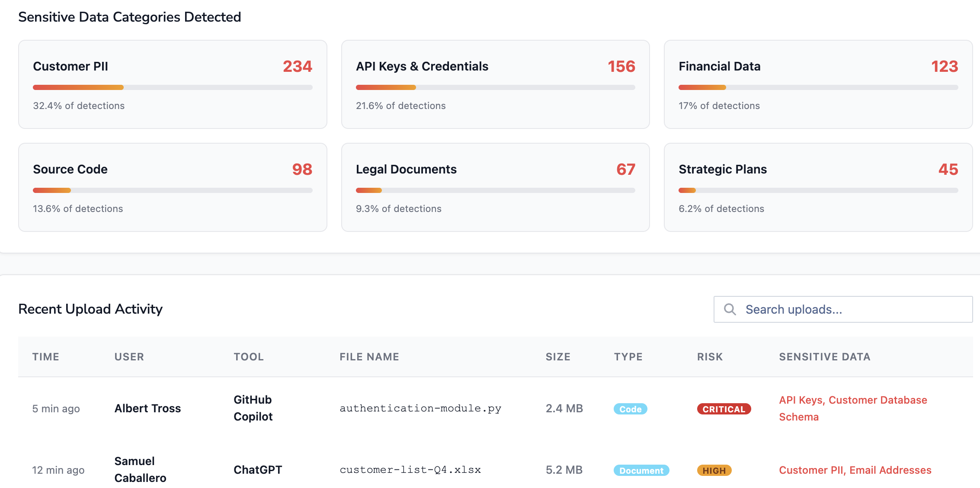Open authentication-module.py file entry

coord(420,408)
